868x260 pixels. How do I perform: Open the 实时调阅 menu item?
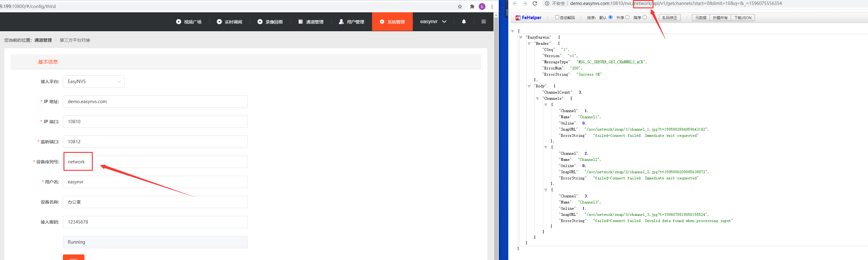(229, 22)
